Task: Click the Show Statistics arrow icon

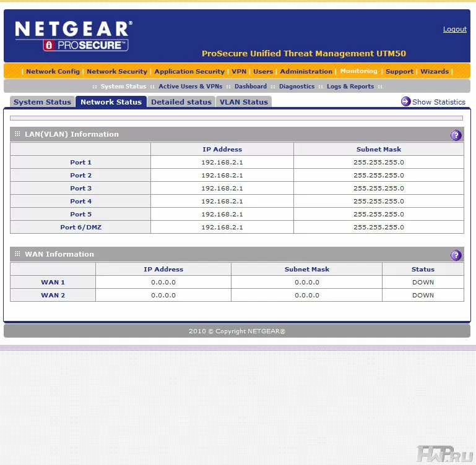Action: [405, 101]
